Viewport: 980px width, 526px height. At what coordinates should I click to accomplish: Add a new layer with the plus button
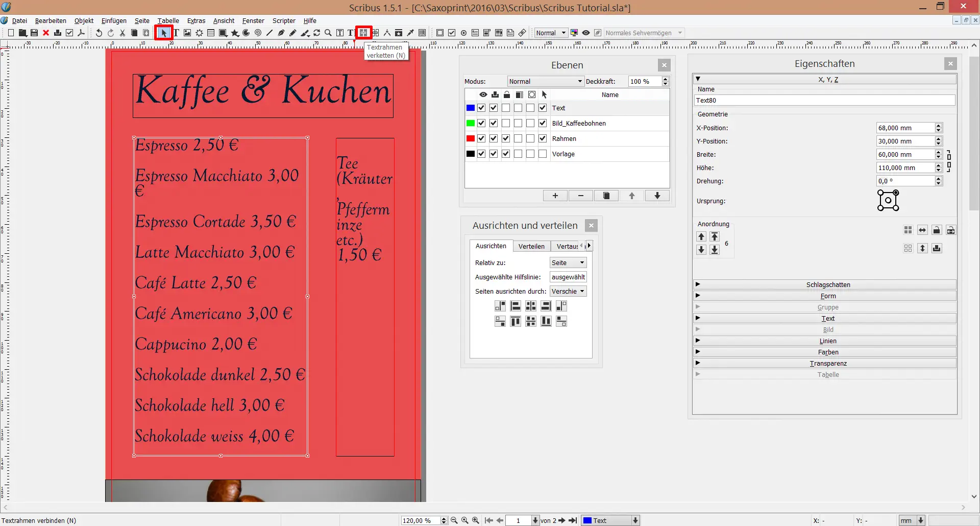[555, 196]
